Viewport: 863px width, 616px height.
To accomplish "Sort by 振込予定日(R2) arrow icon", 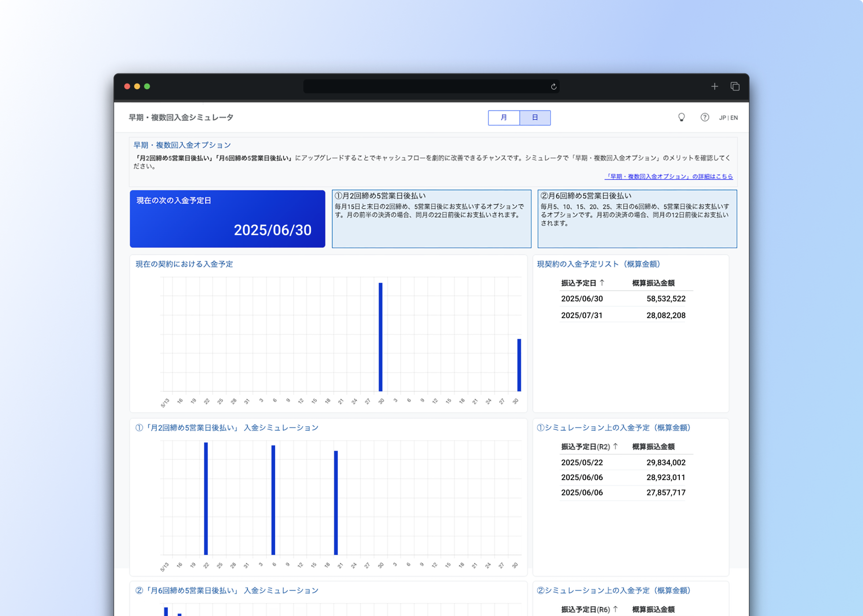I will 616,447.
